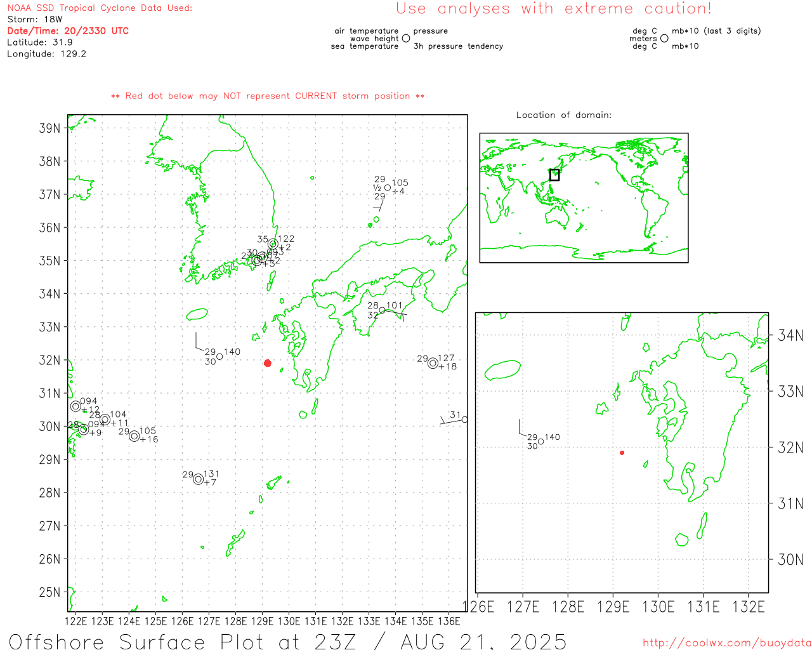The image size is (812, 650).
Task: Click the 132E label on the inset map
Action: point(749,607)
